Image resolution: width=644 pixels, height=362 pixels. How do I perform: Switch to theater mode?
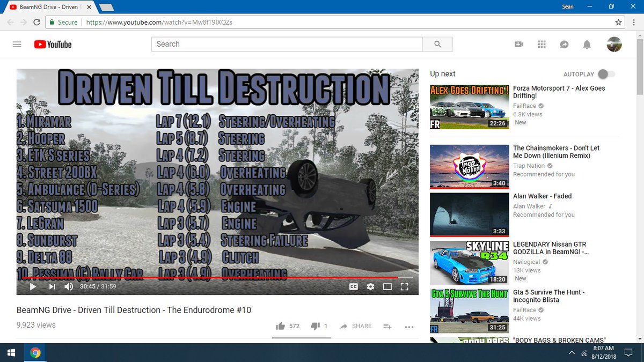tap(387, 286)
